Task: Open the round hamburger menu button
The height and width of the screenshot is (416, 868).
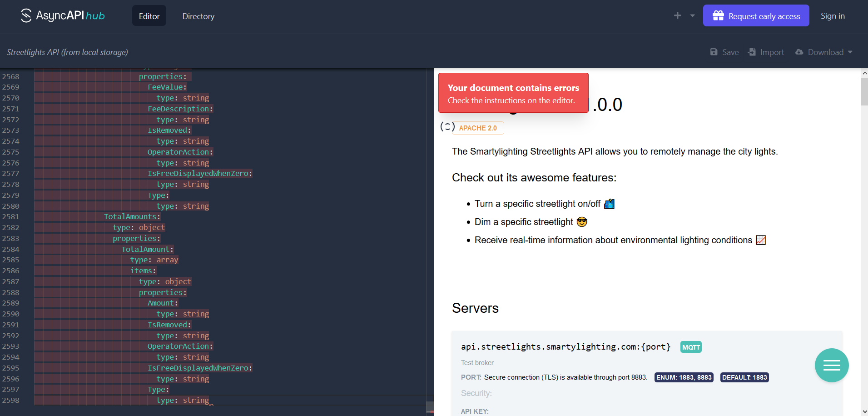Action: 832,365
